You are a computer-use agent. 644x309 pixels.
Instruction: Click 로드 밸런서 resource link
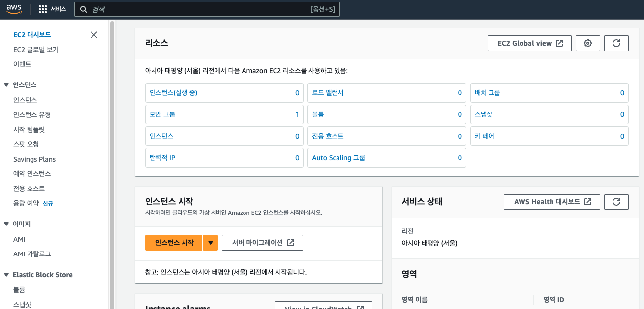coord(328,93)
